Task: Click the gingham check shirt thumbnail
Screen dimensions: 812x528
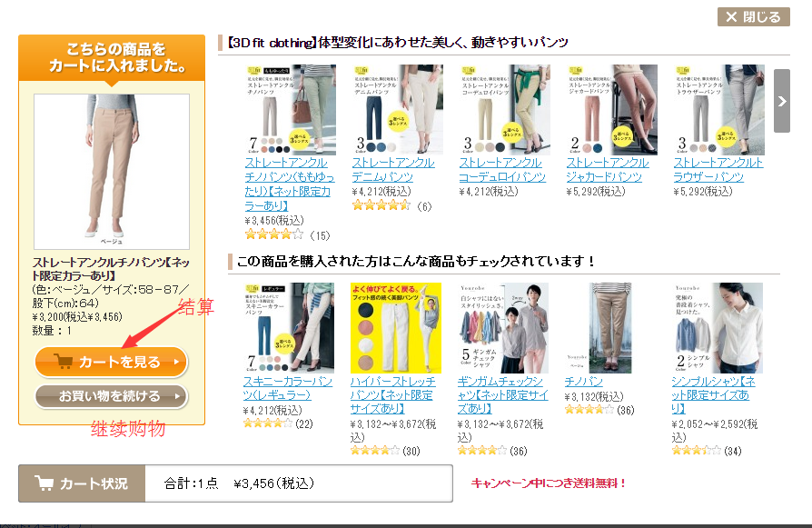Action: click(503, 328)
